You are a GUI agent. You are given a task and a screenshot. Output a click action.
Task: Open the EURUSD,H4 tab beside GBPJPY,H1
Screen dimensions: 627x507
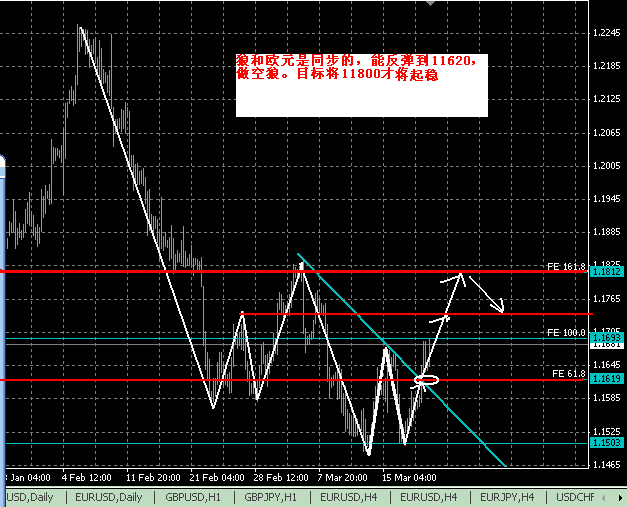pos(349,497)
